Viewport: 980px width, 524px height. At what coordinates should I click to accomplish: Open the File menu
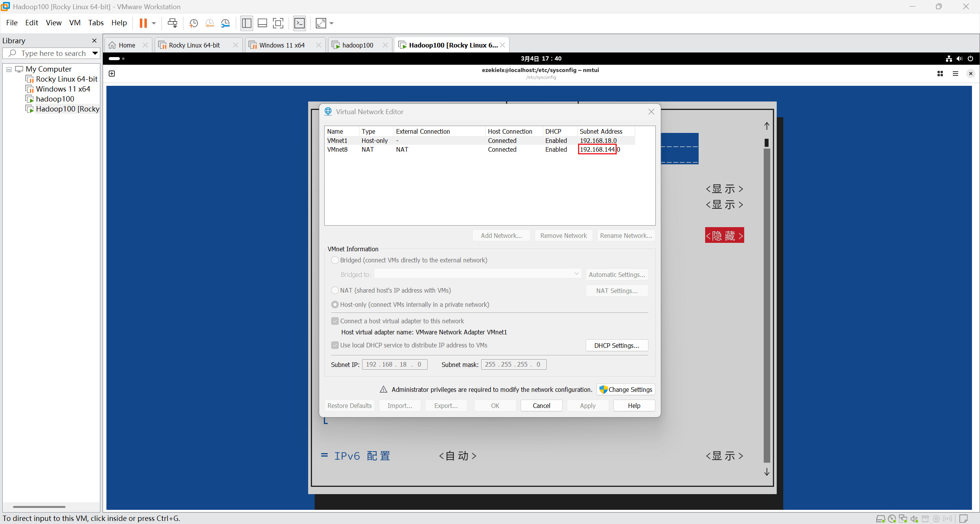12,23
